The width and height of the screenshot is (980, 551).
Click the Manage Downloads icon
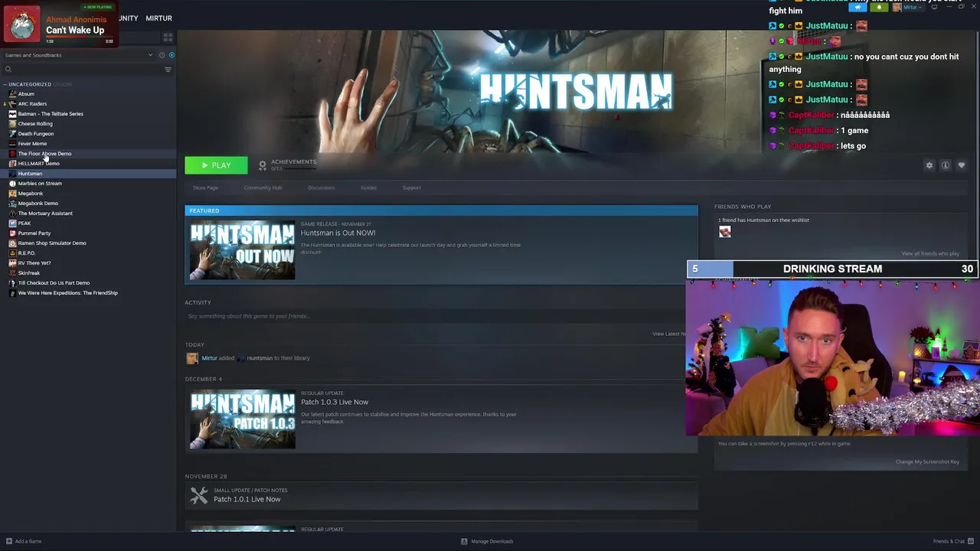tap(464, 541)
